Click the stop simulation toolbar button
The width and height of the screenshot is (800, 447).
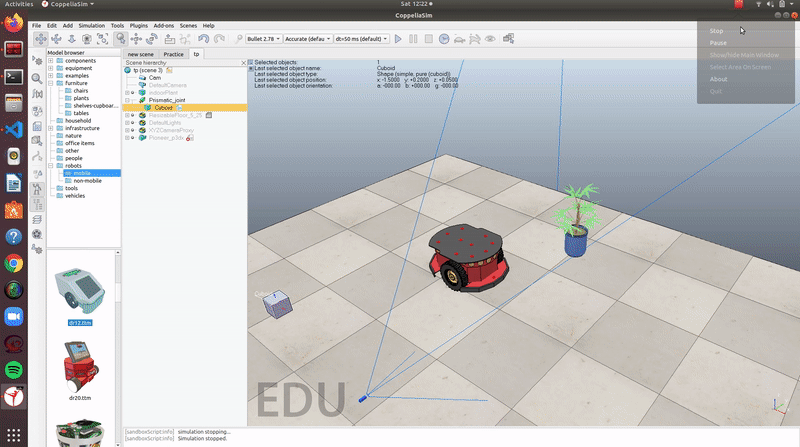[x=429, y=39]
